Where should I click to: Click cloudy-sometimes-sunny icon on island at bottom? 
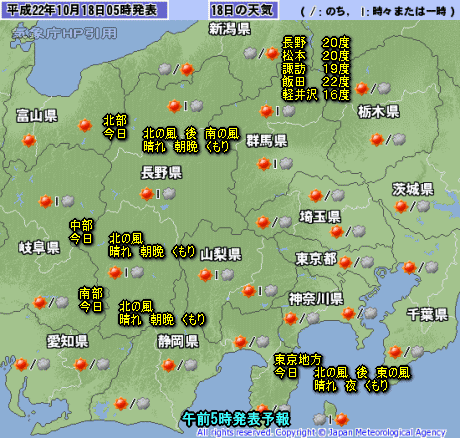click(x=331, y=419)
